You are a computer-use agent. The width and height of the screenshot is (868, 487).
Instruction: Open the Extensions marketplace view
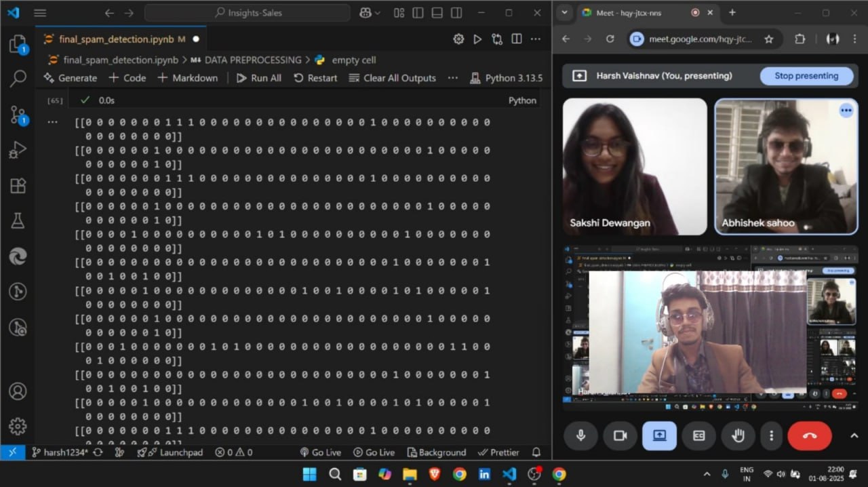[x=18, y=186]
